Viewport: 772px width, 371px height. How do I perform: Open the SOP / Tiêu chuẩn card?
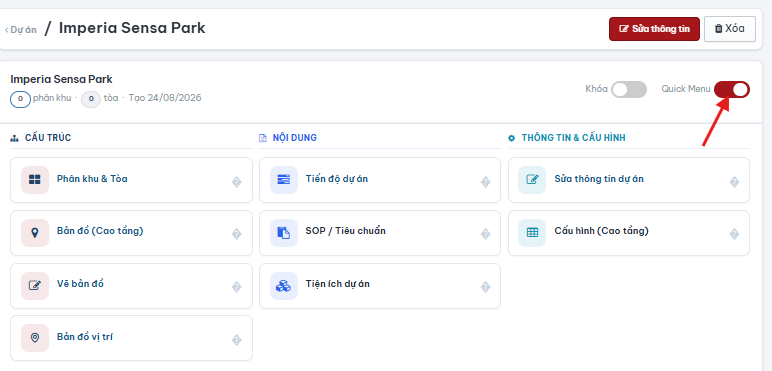tap(380, 233)
